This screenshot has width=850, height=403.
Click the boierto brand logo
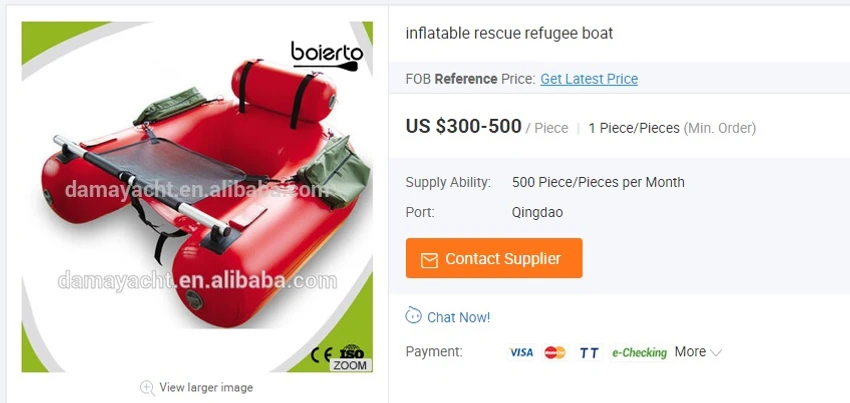(x=326, y=54)
